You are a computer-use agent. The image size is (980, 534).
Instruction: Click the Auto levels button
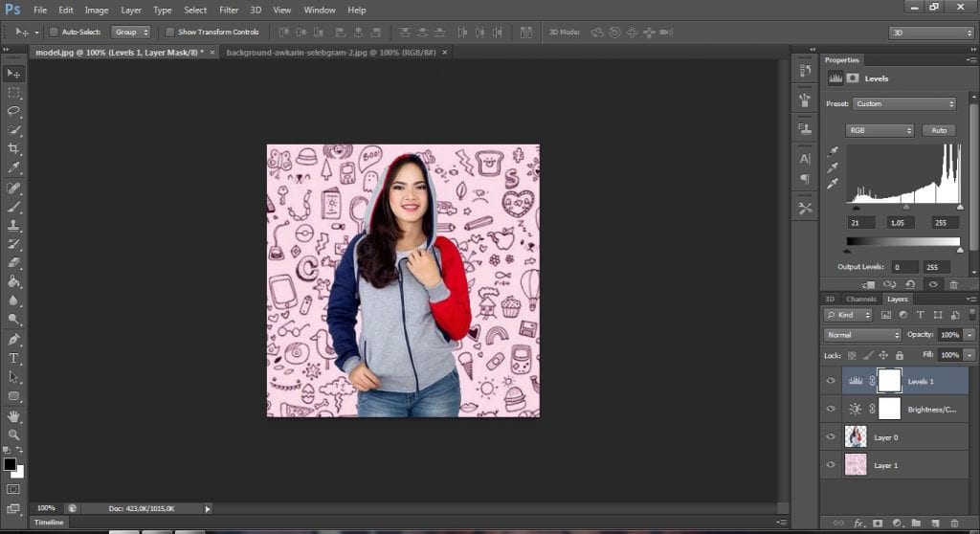[938, 130]
